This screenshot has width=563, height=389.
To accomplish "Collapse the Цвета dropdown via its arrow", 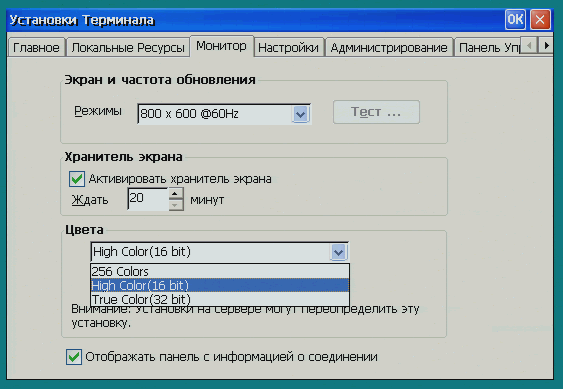I will click(x=339, y=252).
